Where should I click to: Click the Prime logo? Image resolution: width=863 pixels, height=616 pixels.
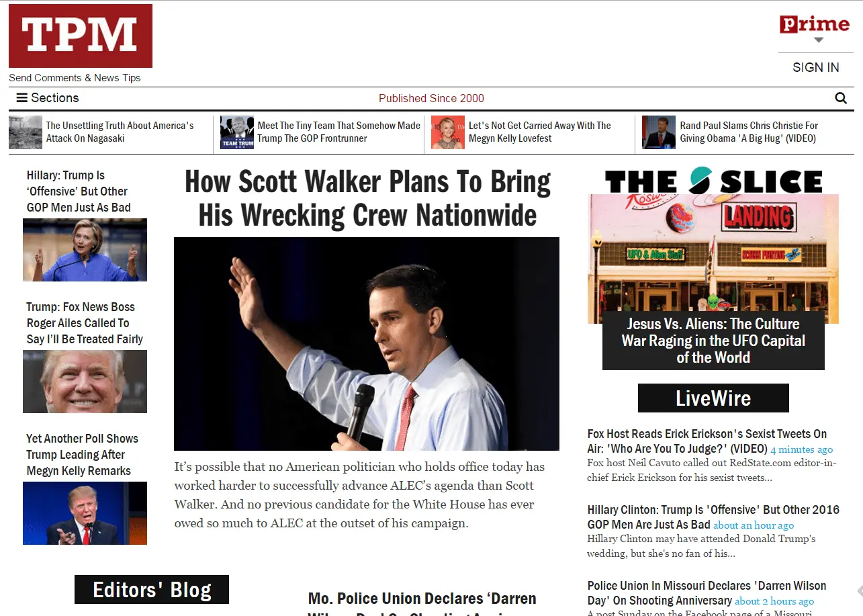(x=815, y=24)
